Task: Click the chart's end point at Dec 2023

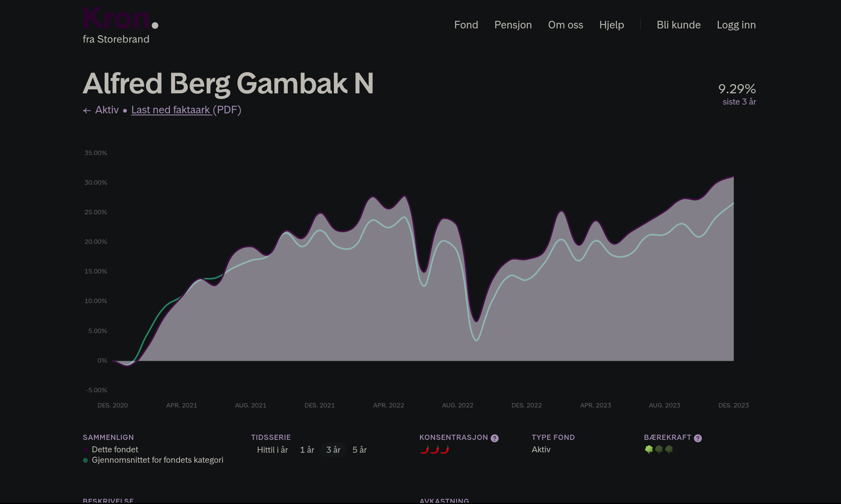Action: 733,177
